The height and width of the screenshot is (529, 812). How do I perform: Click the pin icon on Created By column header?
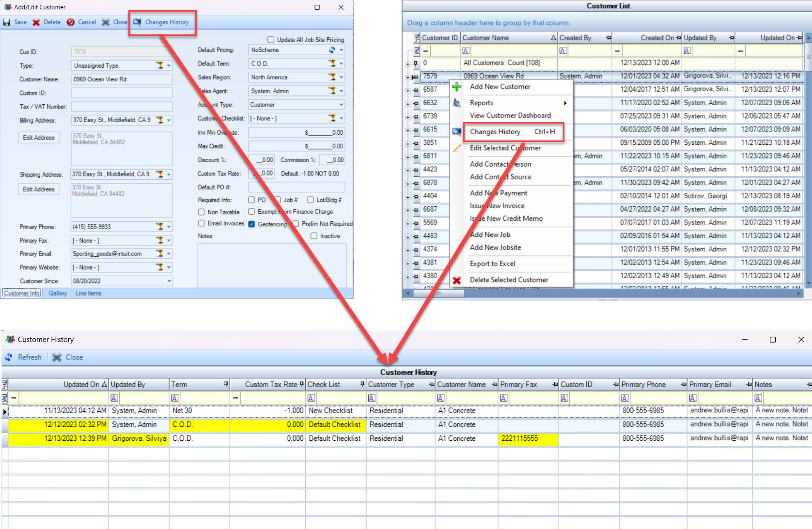609,38
